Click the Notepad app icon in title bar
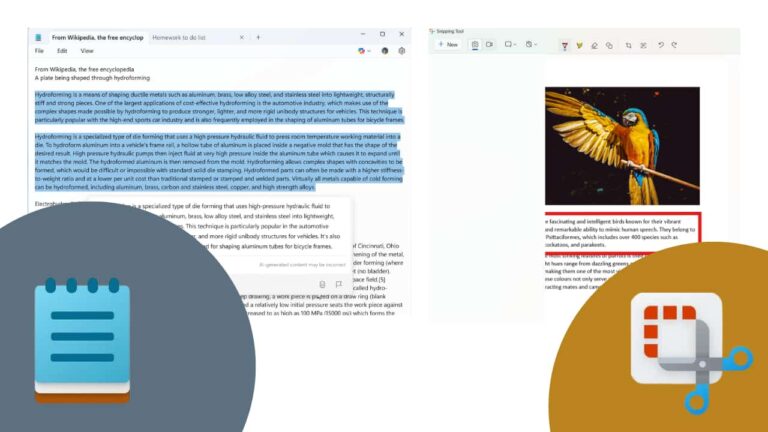768x432 pixels. click(38, 37)
